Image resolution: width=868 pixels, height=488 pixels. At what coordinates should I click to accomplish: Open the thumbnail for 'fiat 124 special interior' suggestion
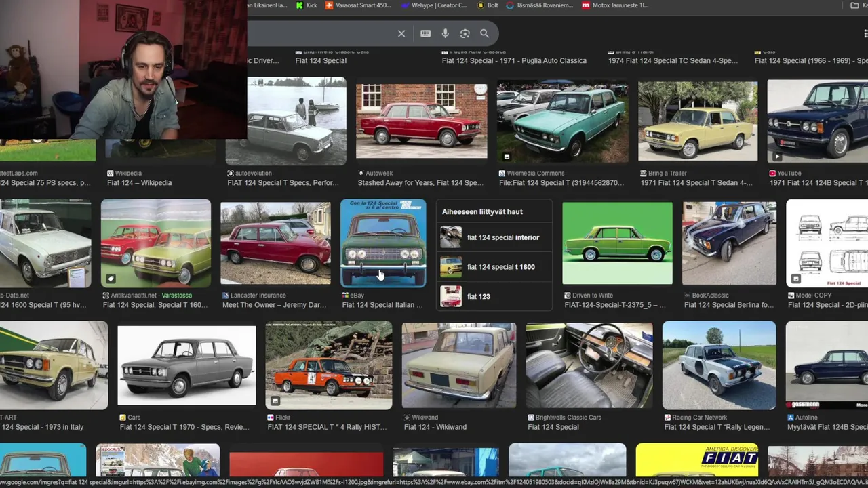[x=451, y=237]
